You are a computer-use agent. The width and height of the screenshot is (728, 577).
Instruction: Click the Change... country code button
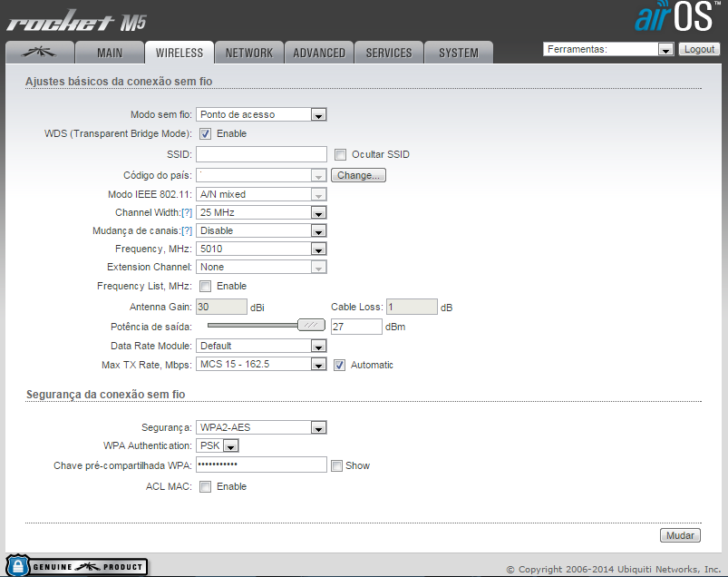pos(358,175)
